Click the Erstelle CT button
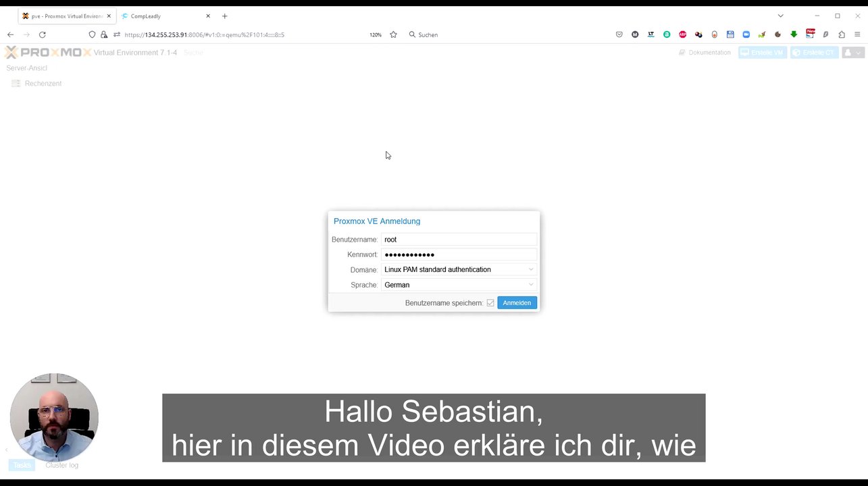The height and width of the screenshot is (486, 868). [x=815, y=53]
